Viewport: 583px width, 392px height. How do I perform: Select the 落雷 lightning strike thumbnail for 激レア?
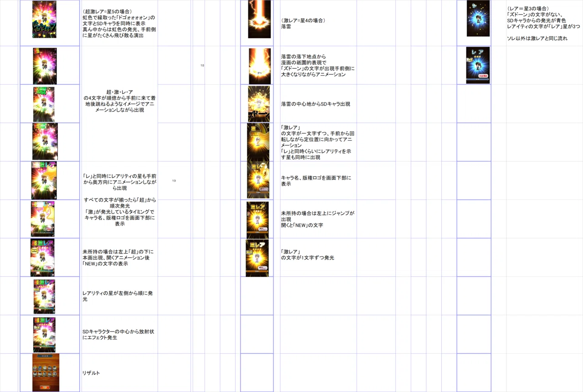coord(259,19)
